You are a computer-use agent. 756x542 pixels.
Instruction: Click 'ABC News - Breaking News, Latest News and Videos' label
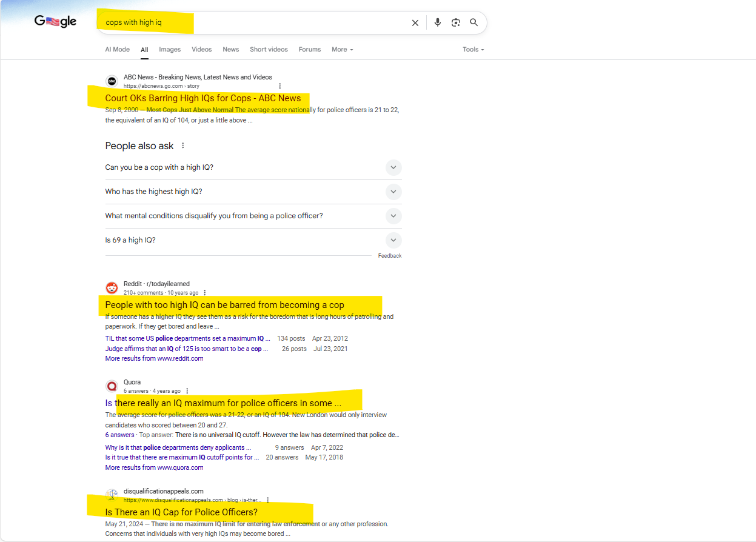click(198, 77)
